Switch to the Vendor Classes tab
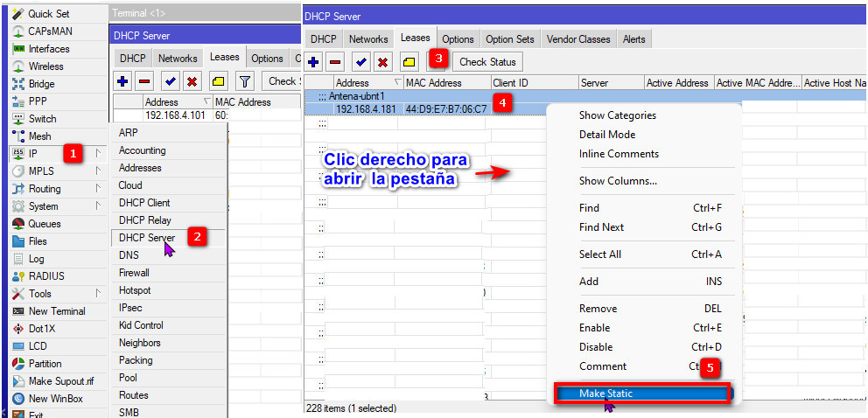 point(577,39)
